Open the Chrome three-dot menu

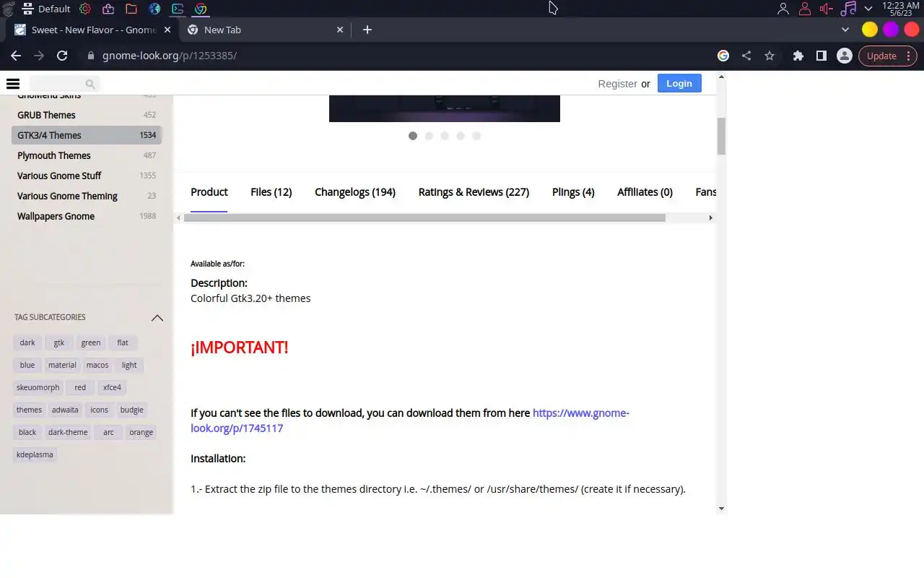[908, 56]
